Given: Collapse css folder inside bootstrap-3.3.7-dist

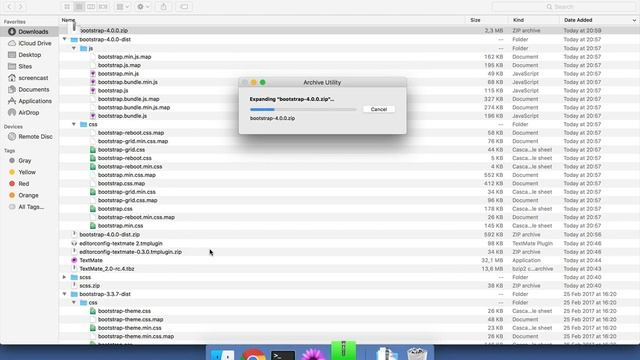Looking at the screenshot, I should pyautogui.click(x=74, y=302).
